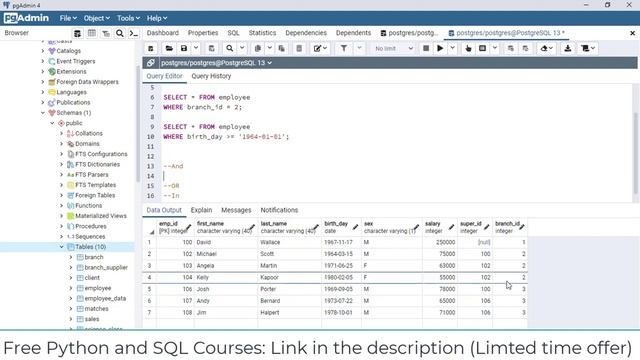Click the Commit transaction icon
The height and width of the screenshot is (360, 640).
(511, 48)
